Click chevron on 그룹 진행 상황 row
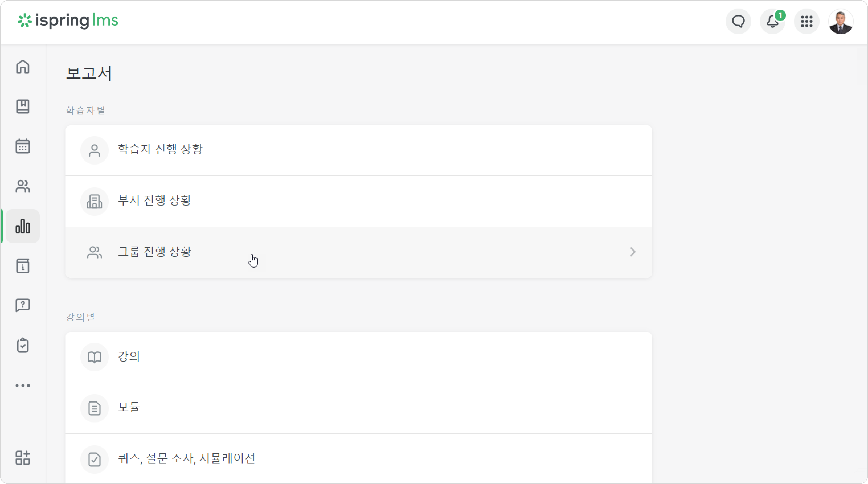The height and width of the screenshot is (484, 868). tap(632, 252)
